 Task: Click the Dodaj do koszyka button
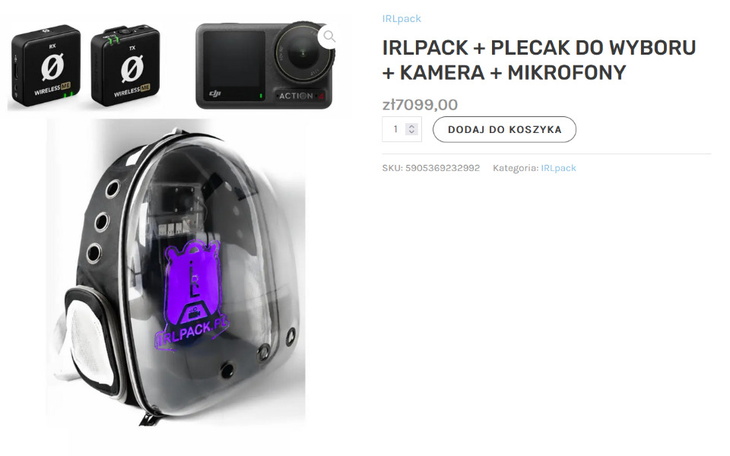tap(504, 129)
